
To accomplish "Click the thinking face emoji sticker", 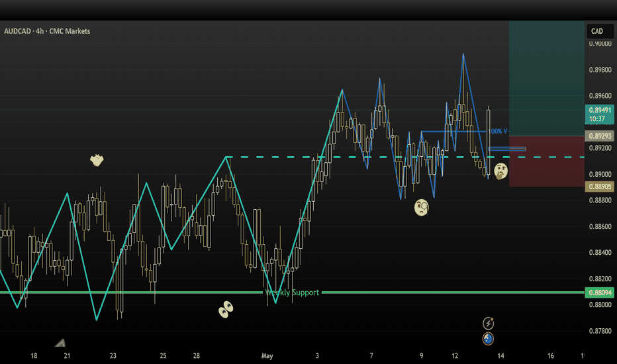I will click(x=500, y=171).
